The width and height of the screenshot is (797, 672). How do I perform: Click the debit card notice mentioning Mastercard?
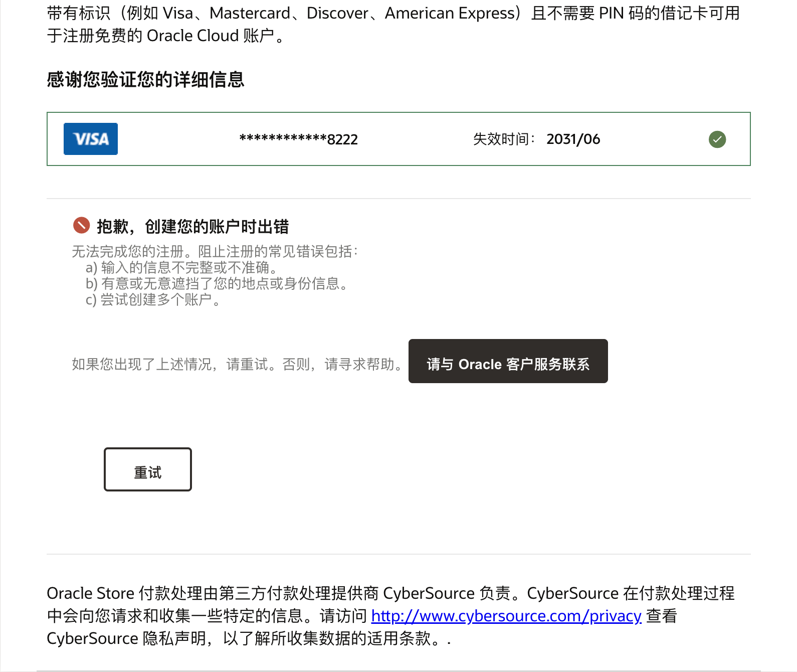393,24
